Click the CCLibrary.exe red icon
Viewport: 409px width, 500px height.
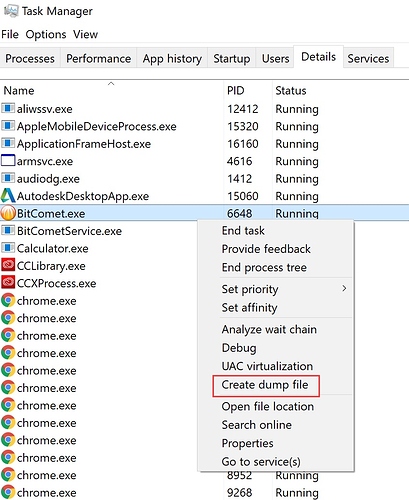click(x=8, y=265)
